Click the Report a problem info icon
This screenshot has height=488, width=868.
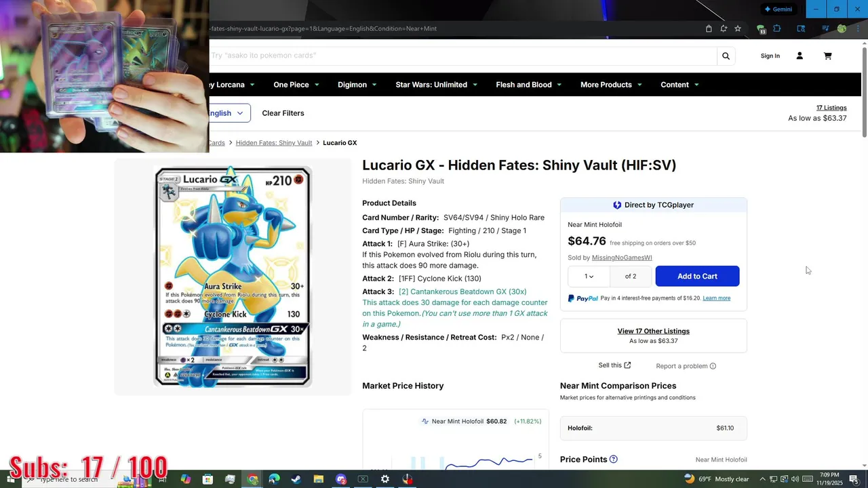pyautogui.click(x=713, y=366)
